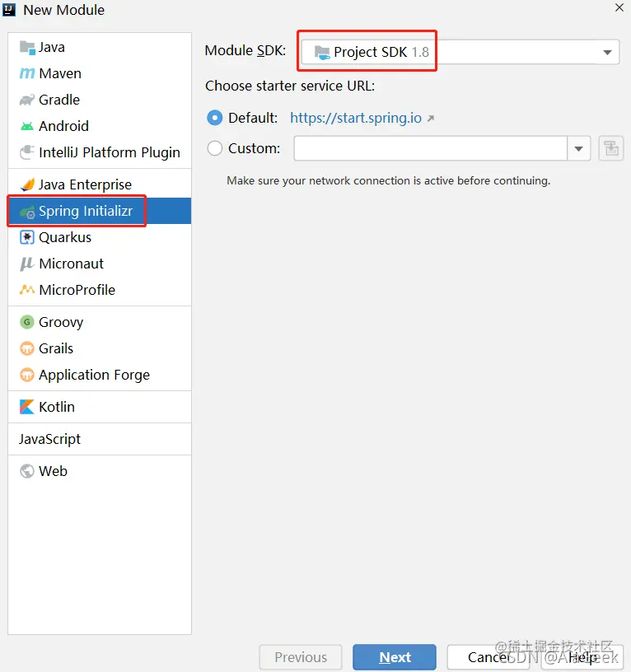Click the Android robot icon
631x672 pixels.
pyautogui.click(x=27, y=126)
